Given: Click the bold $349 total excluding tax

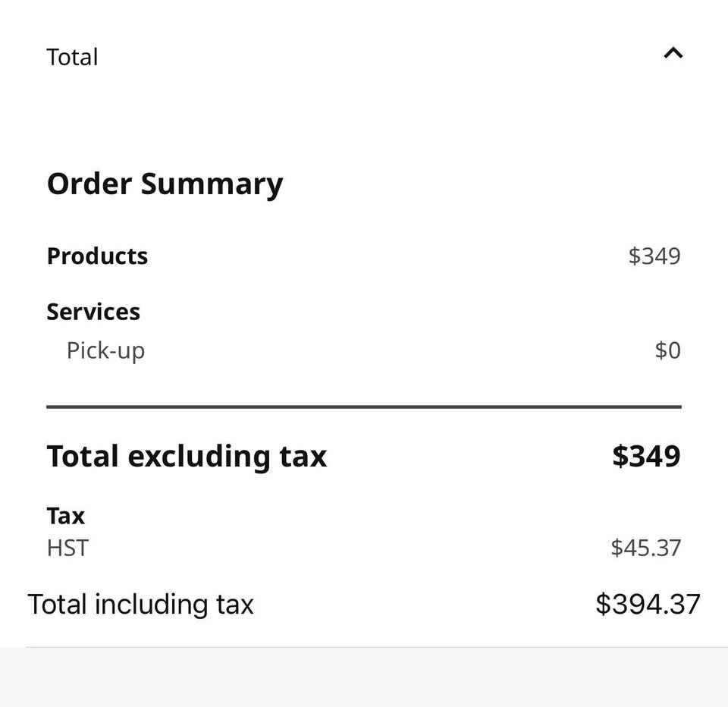Looking at the screenshot, I should 646,456.
